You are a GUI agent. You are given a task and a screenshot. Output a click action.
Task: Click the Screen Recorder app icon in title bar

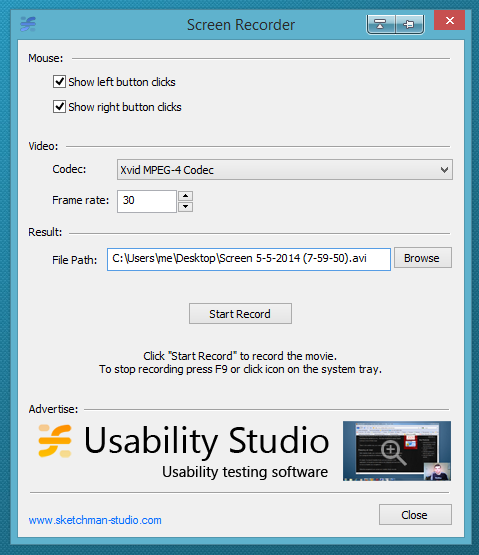28,24
